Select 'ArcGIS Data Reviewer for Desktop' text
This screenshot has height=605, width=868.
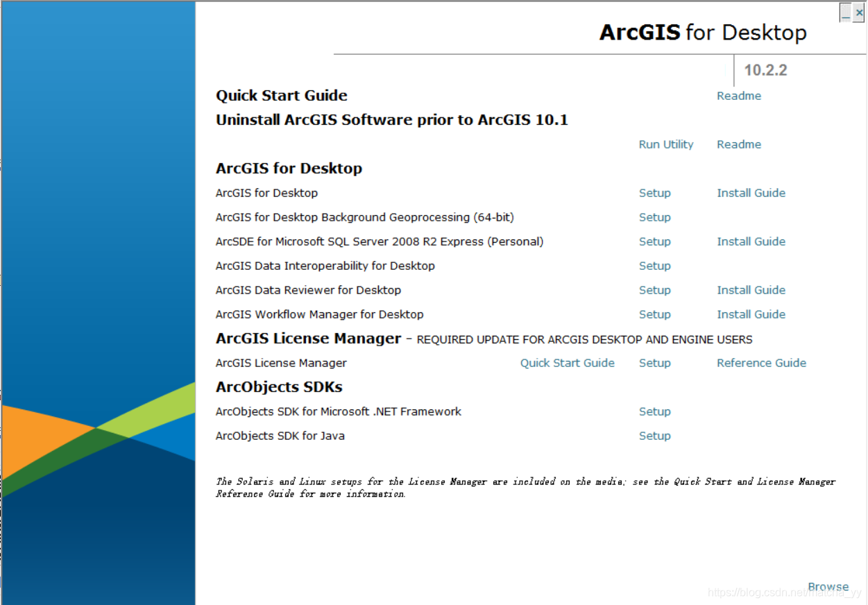[309, 290]
